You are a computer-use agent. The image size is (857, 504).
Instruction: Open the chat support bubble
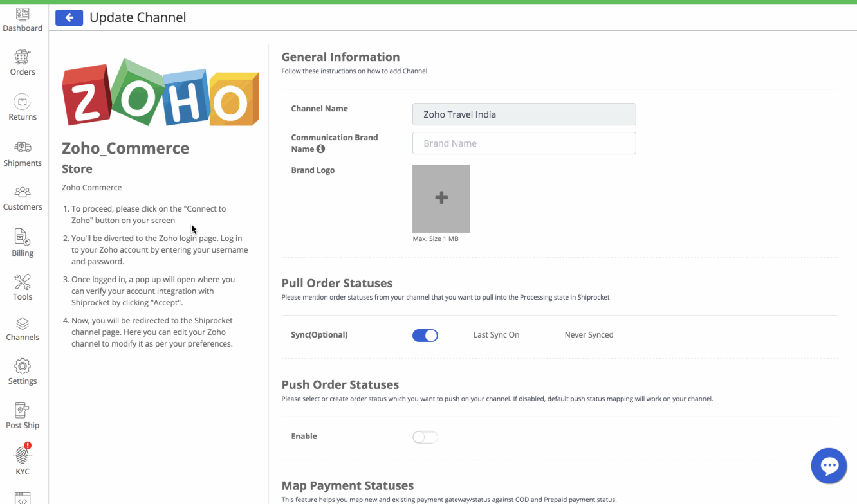pos(829,465)
